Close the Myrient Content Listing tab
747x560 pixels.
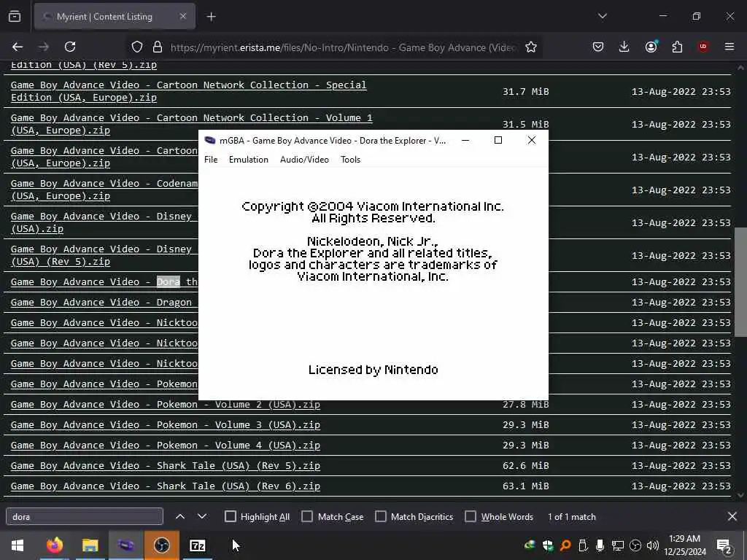pos(183,16)
